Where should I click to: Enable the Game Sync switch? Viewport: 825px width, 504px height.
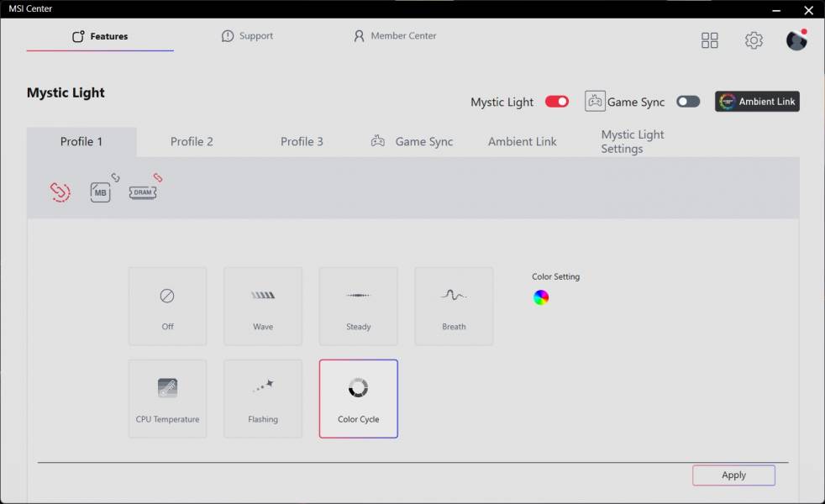tap(688, 102)
